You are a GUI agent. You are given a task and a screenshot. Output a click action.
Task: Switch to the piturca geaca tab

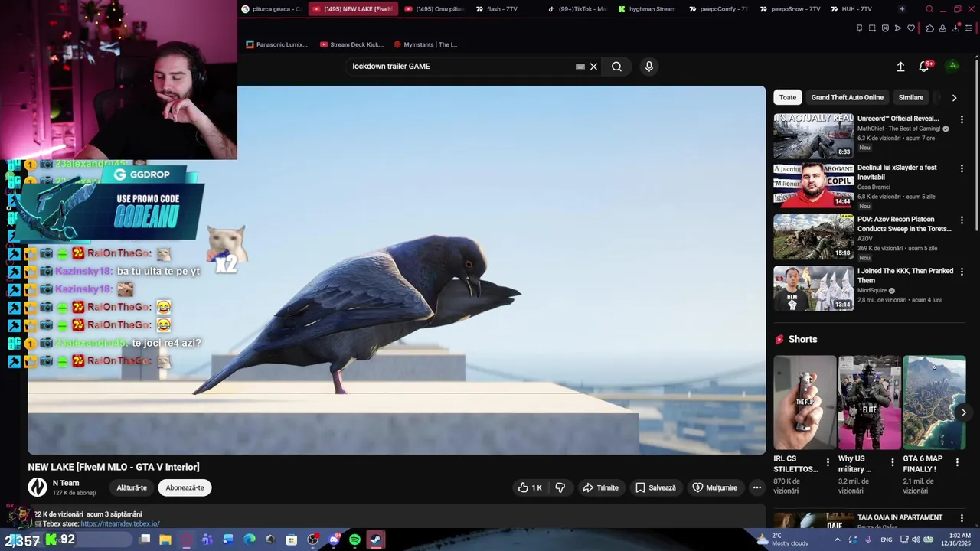271,9
